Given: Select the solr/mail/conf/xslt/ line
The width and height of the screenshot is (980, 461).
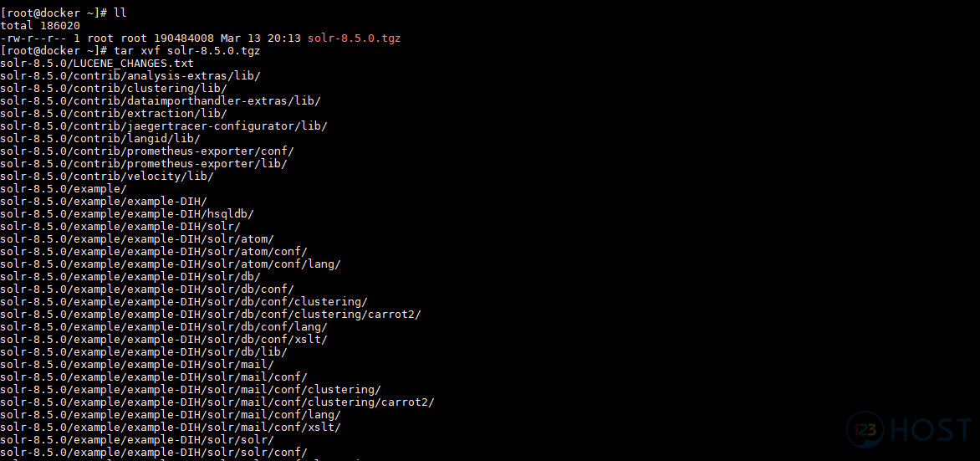Looking at the screenshot, I should tap(170, 426).
